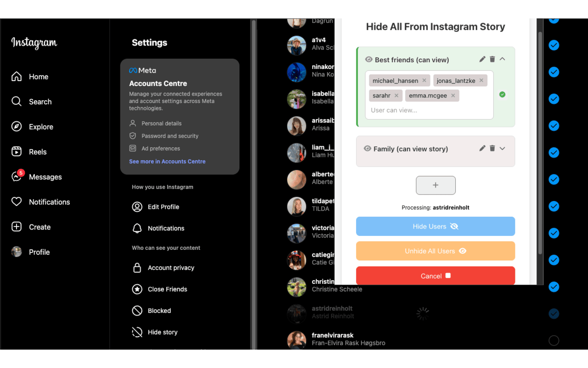Viewport: 588px width, 368px height.
Task: Uncheck victoria checkbox
Action: pos(554,233)
